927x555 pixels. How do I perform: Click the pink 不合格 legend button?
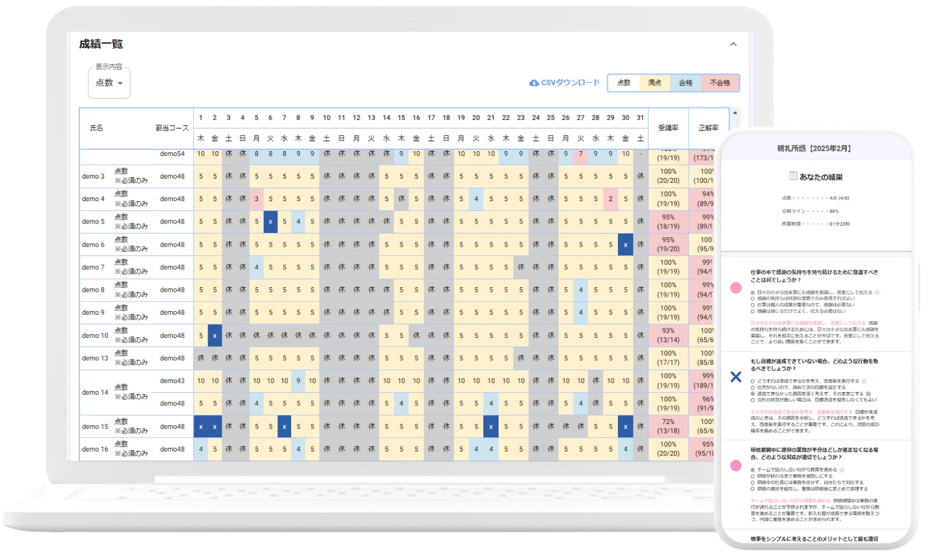[720, 83]
